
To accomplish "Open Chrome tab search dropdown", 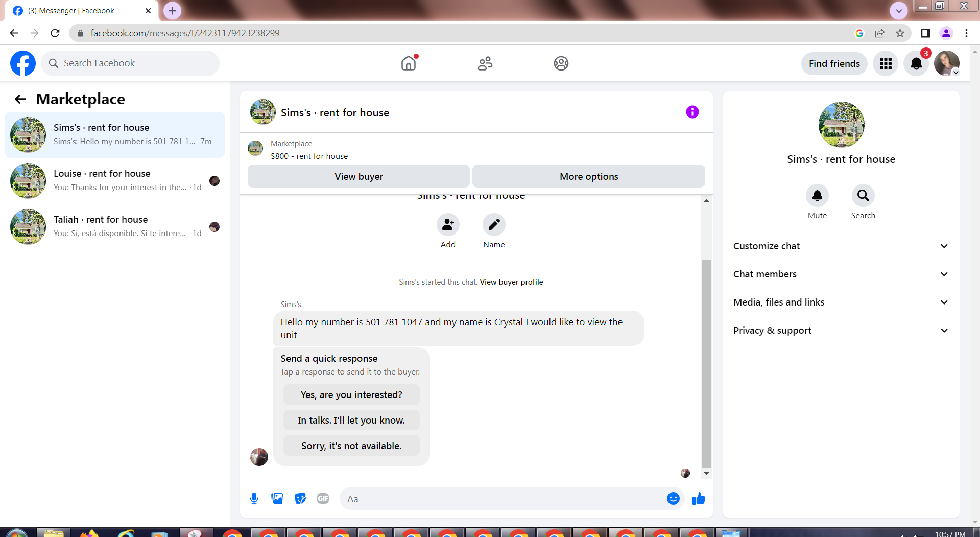I will click(899, 10).
